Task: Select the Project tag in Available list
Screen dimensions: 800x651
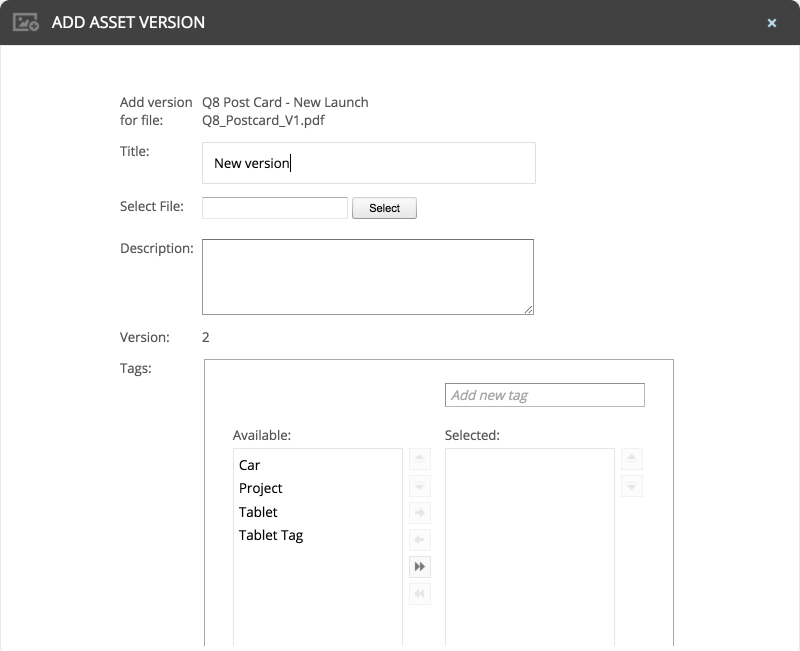Action: coord(261,488)
